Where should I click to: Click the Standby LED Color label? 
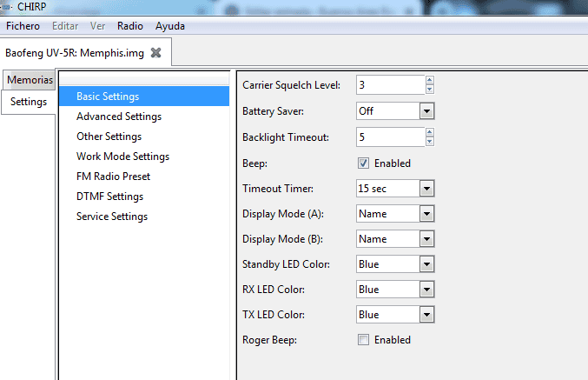tap(286, 264)
